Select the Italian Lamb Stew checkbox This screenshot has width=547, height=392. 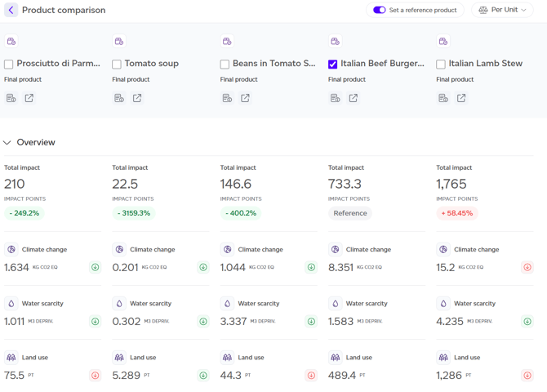[x=441, y=64]
